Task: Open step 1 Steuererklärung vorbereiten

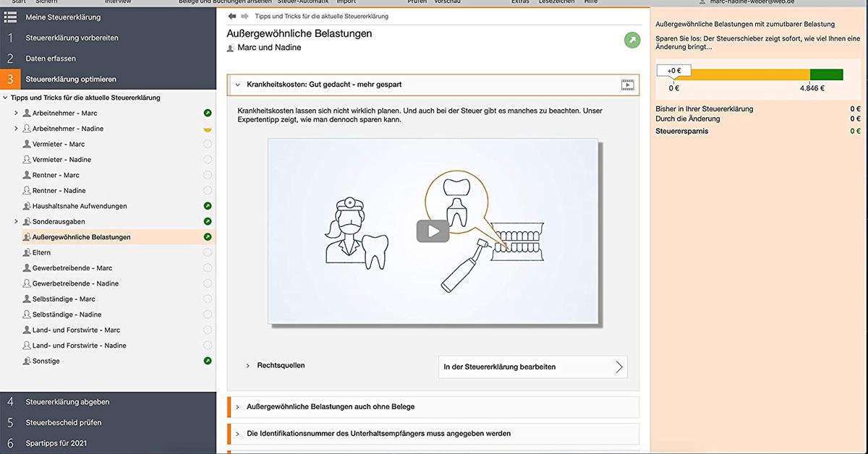Action: pyautogui.click(x=108, y=38)
